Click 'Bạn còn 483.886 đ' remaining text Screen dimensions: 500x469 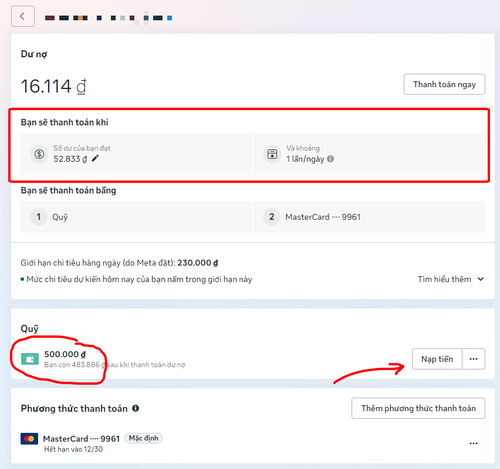[x=75, y=365]
